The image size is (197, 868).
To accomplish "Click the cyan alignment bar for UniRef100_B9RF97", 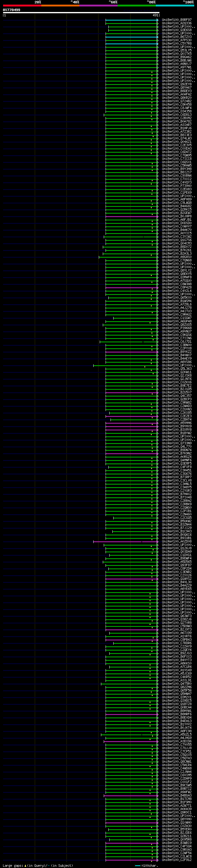I will coord(132,20).
